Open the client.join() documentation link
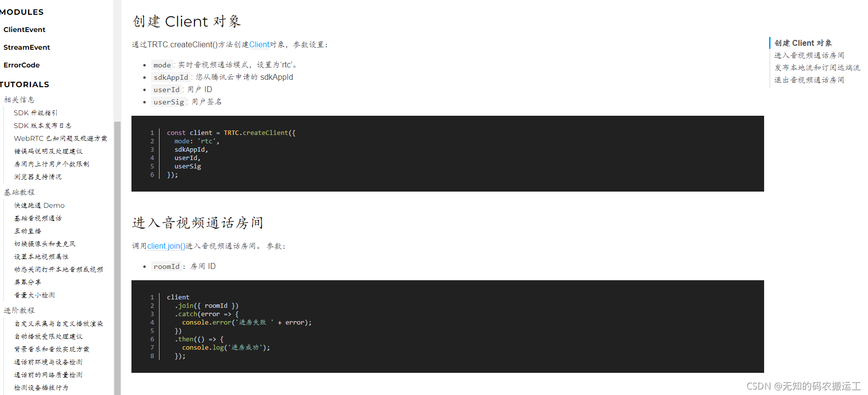The image size is (868, 395). pyautogui.click(x=165, y=246)
